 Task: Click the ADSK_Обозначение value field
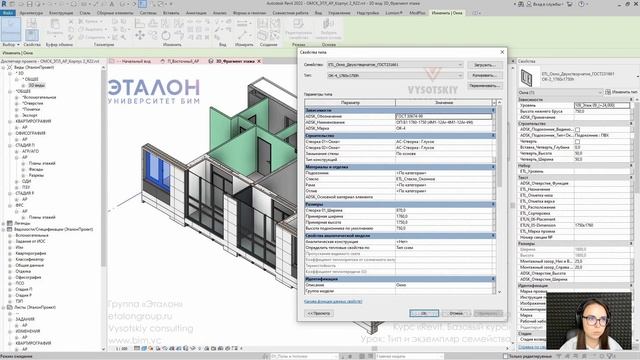tap(443, 116)
